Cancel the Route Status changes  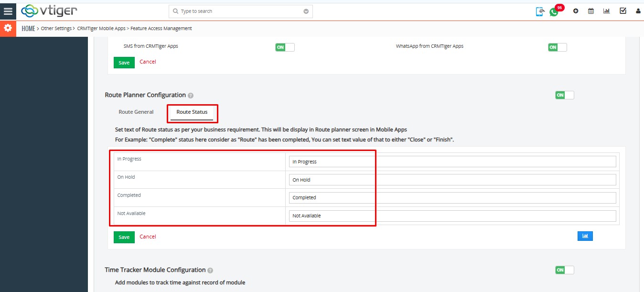pos(148,237)
